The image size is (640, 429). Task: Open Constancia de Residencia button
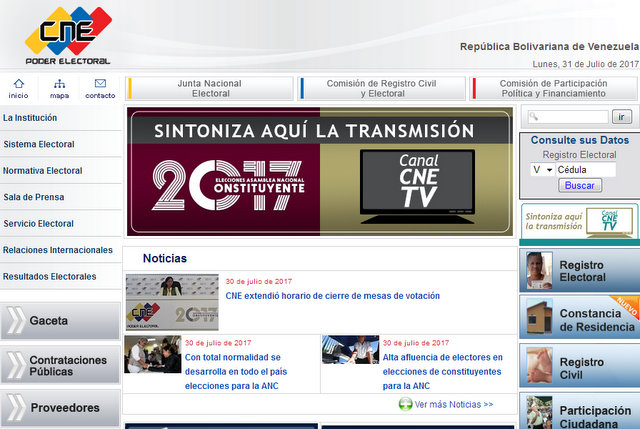[x=580, y=317]
